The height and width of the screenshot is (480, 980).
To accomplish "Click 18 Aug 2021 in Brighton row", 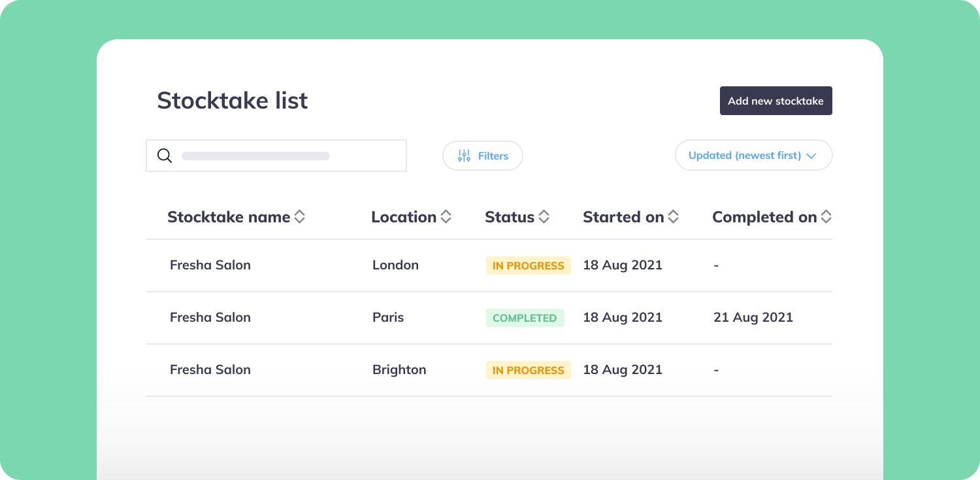I will 623,369.
